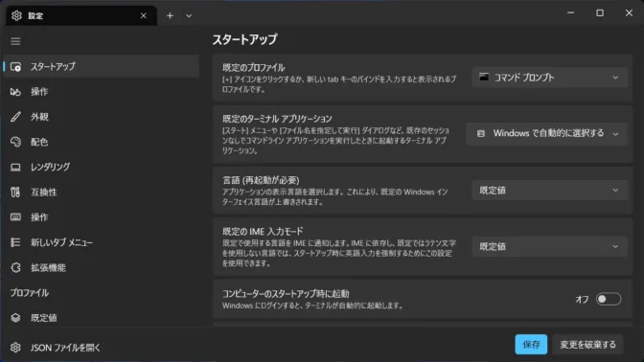Click the palette icon for 配色
The image size is (644, 362).
[15, 142]
